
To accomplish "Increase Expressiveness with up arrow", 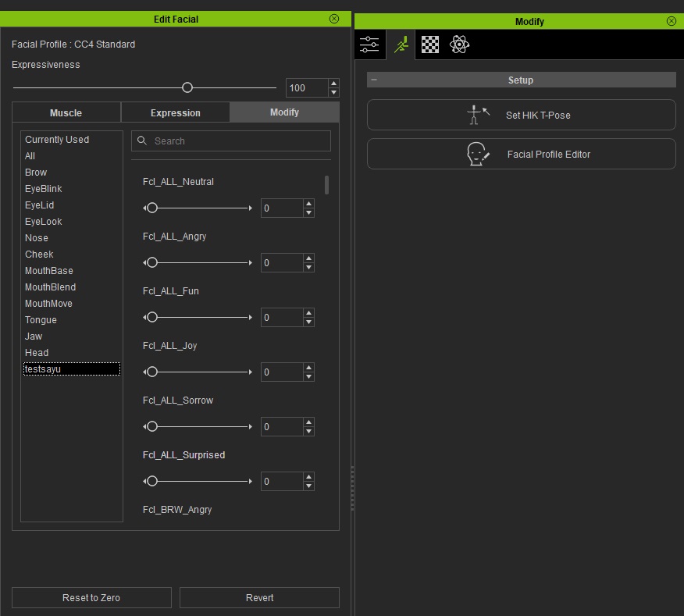I will (333, 84).
